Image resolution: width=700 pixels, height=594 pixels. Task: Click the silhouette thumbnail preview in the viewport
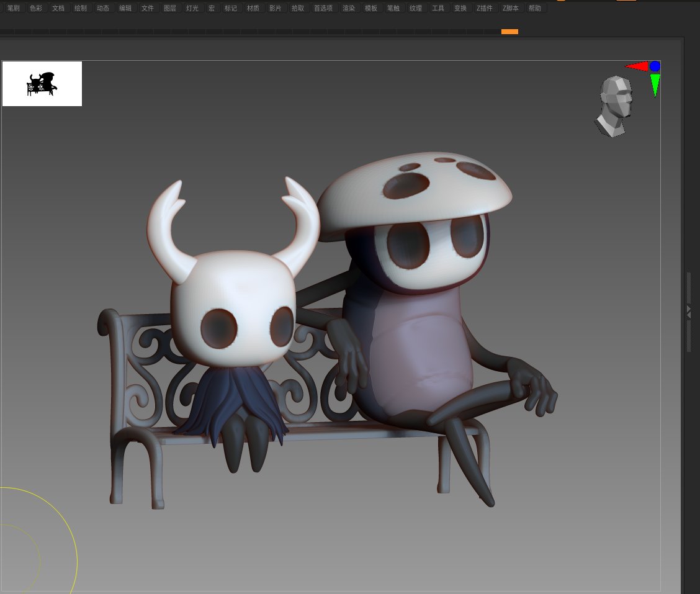point(42,84)
